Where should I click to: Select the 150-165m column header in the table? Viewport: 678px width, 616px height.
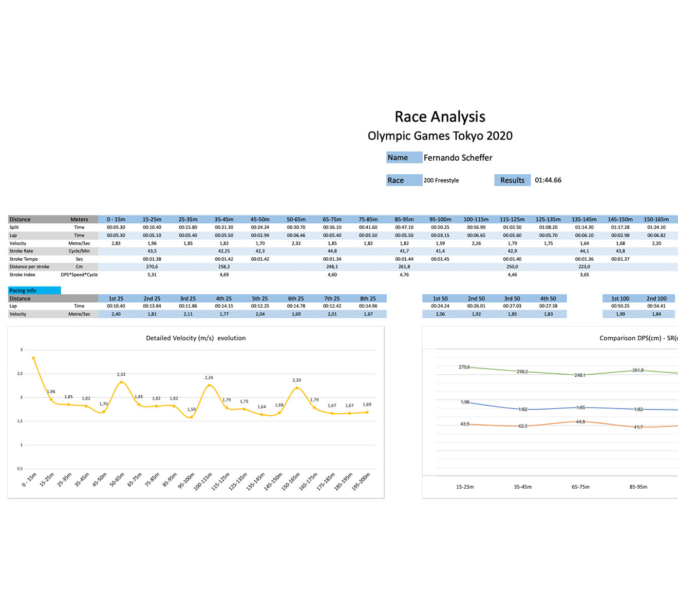(656, 219)
